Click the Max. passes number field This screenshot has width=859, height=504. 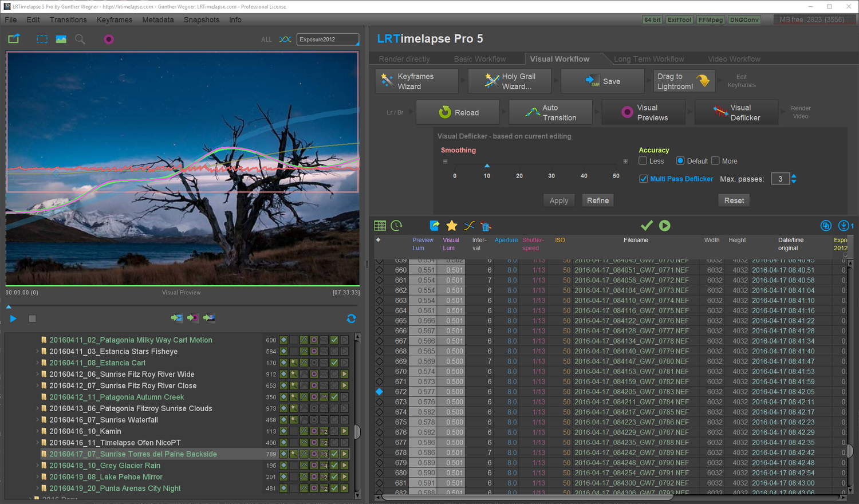coord(780,179)
